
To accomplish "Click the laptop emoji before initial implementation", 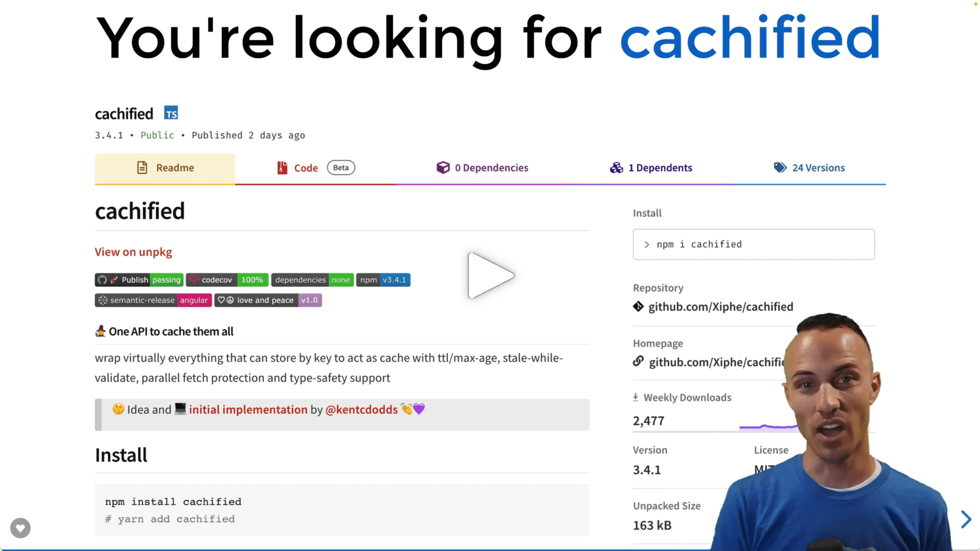I will coord(180,409).
